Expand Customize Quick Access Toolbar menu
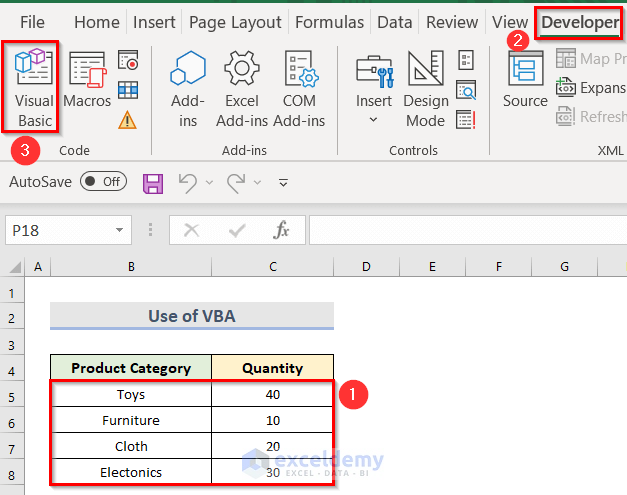Screen dimensions: 627x495 [283, 183]
